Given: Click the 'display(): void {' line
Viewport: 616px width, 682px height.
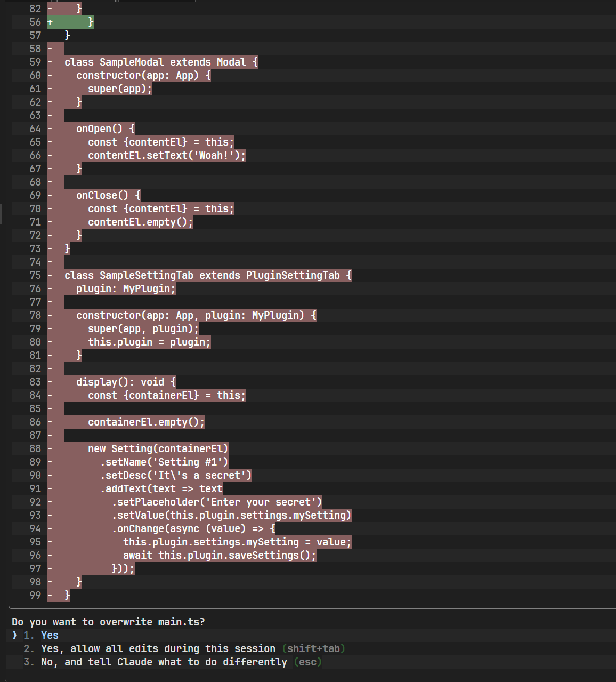Looking at the screenshot, I should point(126,382).
